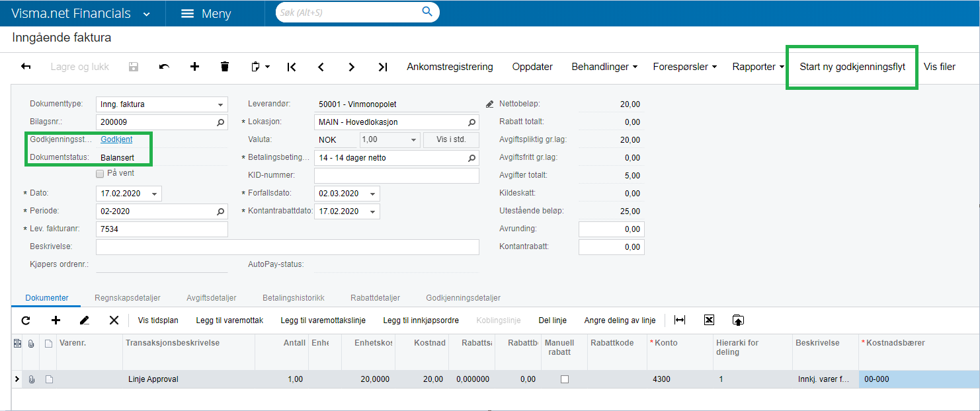Click the Oppdater button
This screenshot has height=411, width=980.
coord(532,67)
